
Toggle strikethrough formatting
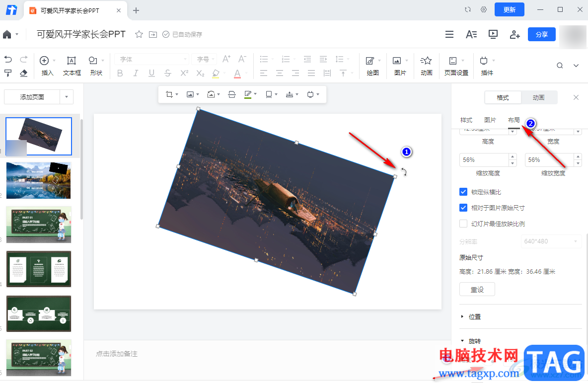point(168,73)
